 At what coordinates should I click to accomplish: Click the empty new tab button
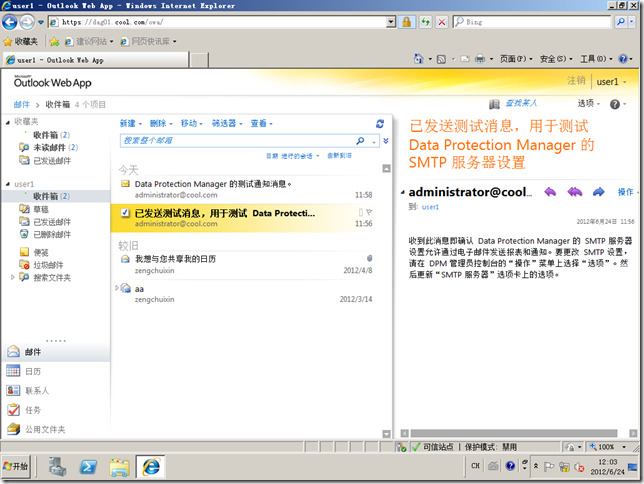199,60
